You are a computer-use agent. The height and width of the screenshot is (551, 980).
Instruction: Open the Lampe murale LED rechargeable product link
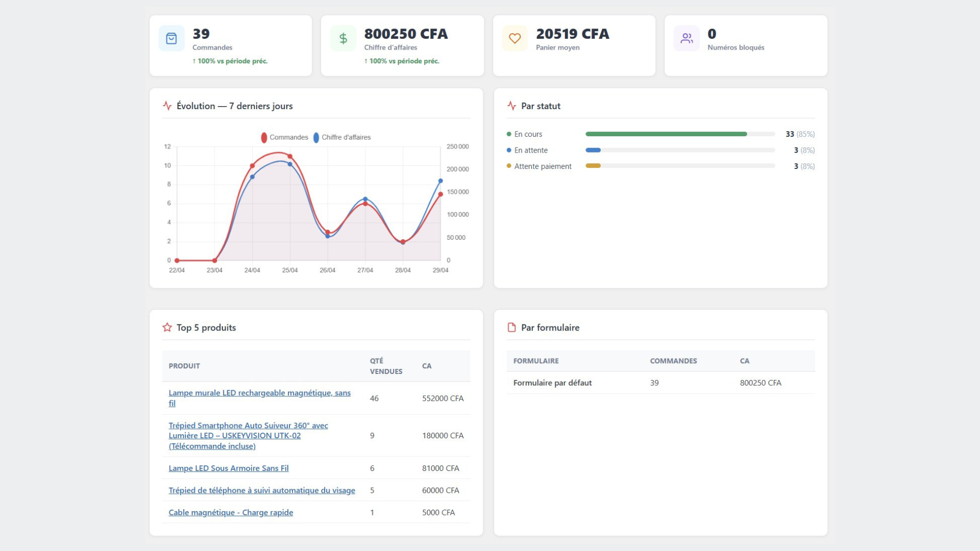(x=259, y=398)
